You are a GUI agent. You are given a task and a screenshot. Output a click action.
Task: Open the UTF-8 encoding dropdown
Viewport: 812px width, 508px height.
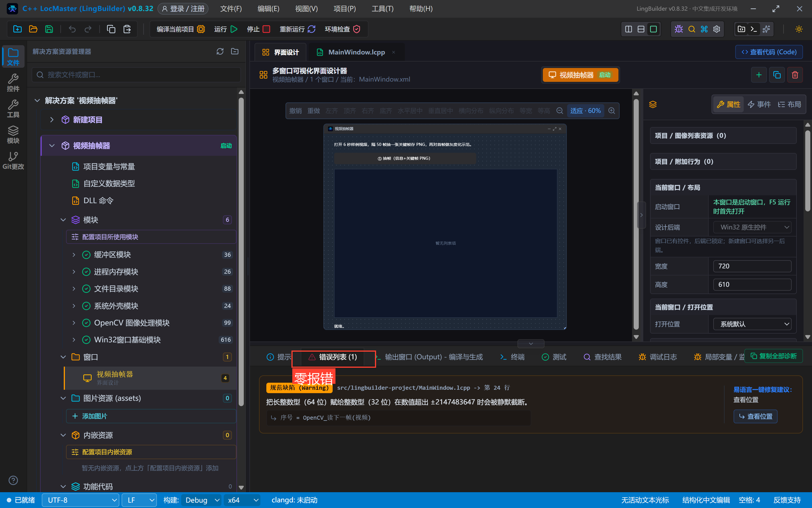(x=80, y=500)
